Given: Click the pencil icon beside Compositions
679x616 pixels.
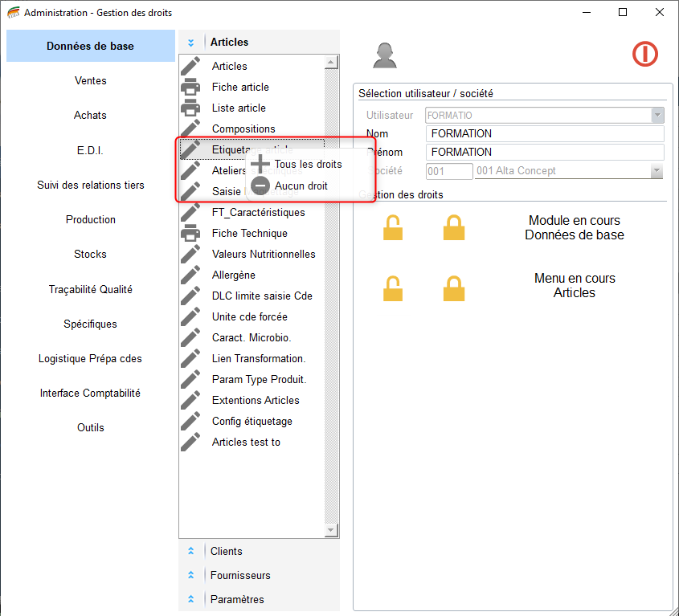Looking at the screenshot, I should coord(190,129).
